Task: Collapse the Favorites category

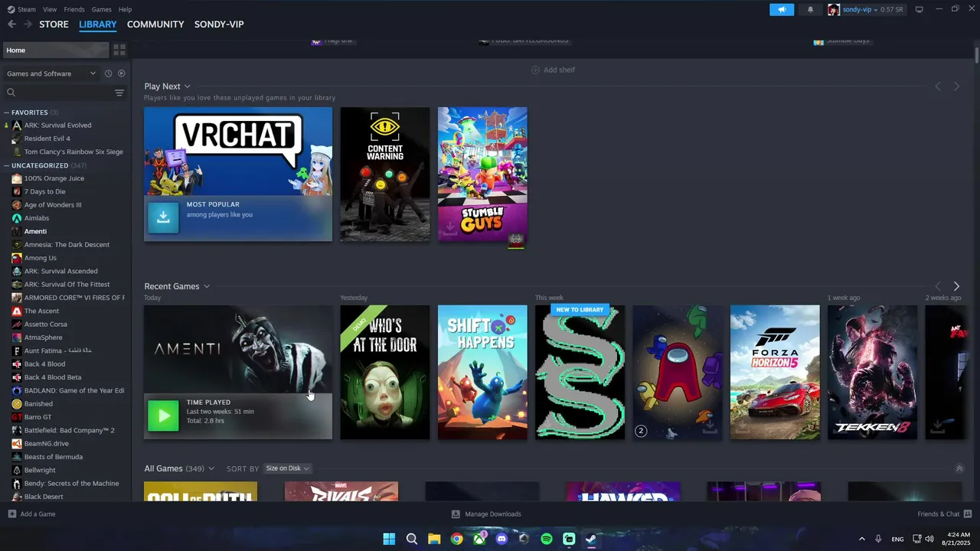Action: pyautogui.click(x=7, y=112)
